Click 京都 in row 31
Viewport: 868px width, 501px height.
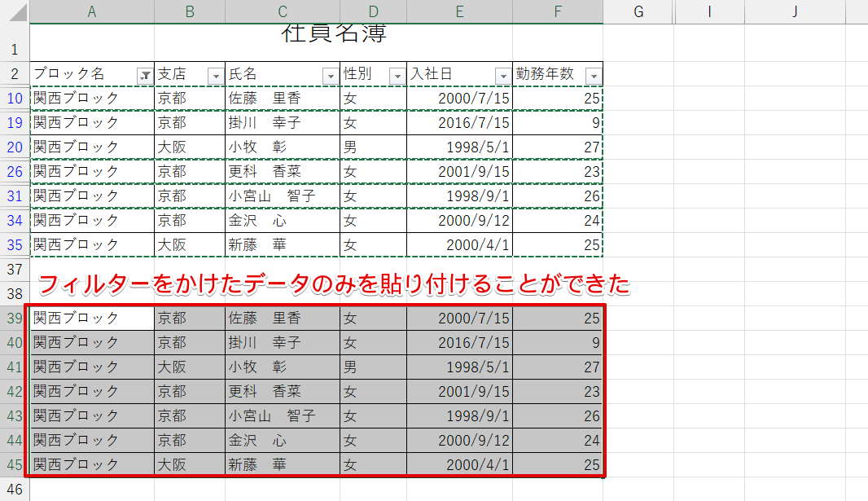tap(172, 196)
